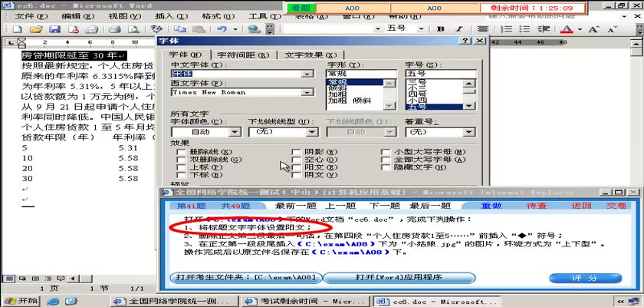Check the 上标 superscript checkbox

coord(181,167)
